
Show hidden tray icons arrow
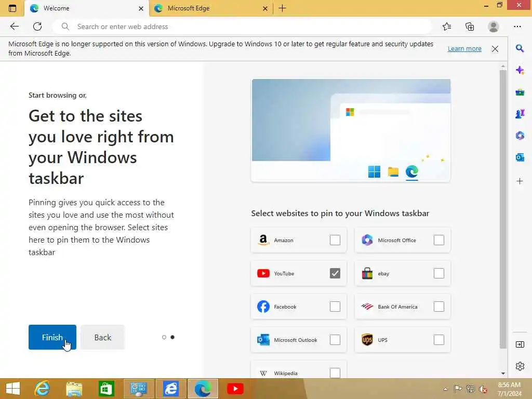point(445,389)
